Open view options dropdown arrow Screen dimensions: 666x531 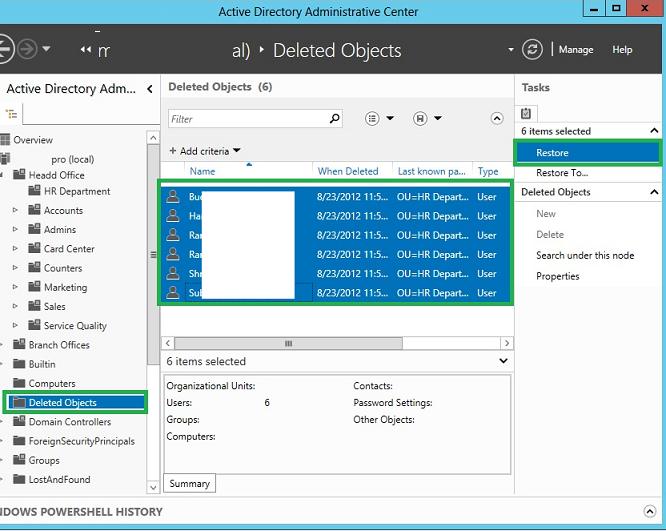(x=390, y=118)
